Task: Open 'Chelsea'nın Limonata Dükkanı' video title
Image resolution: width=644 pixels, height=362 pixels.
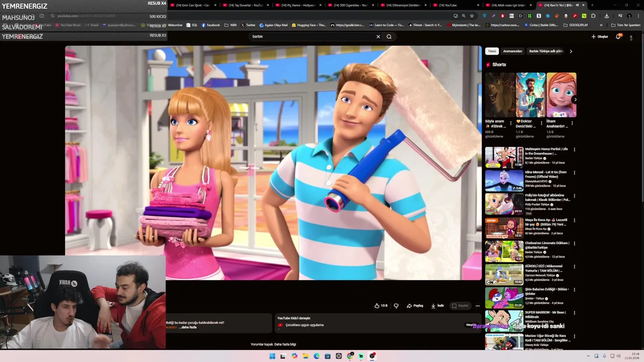Action: click(547, 245)
